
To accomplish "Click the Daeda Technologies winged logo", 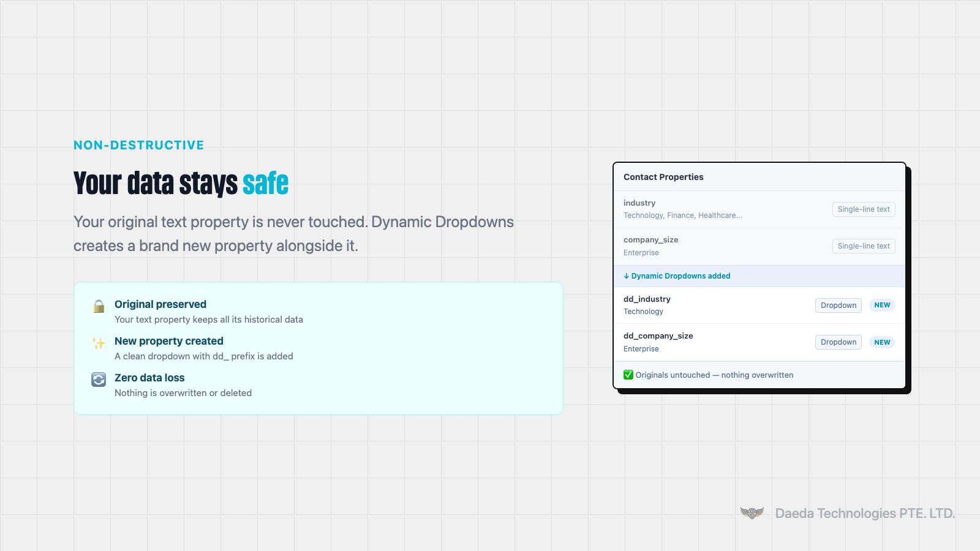I will (x=753, y=513).
